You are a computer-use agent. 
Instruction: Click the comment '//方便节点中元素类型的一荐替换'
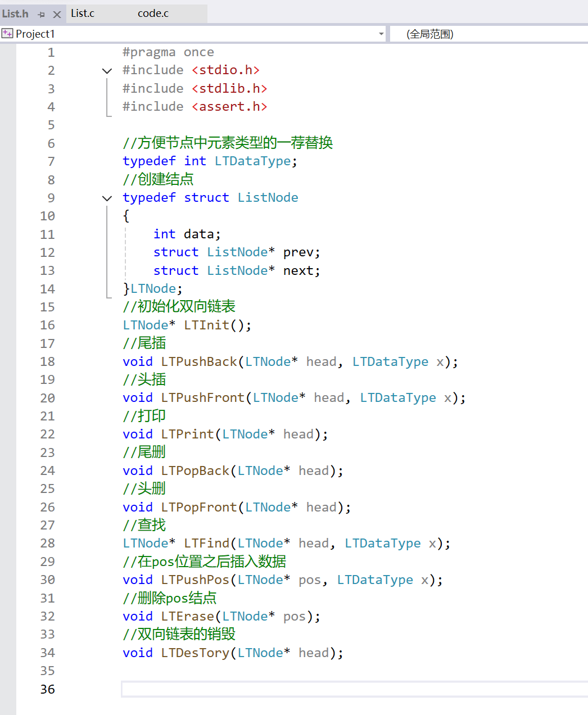click(228, 143)
